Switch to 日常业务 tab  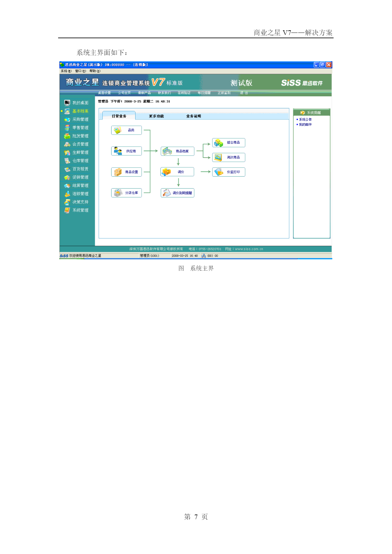[x=119, y=116]
